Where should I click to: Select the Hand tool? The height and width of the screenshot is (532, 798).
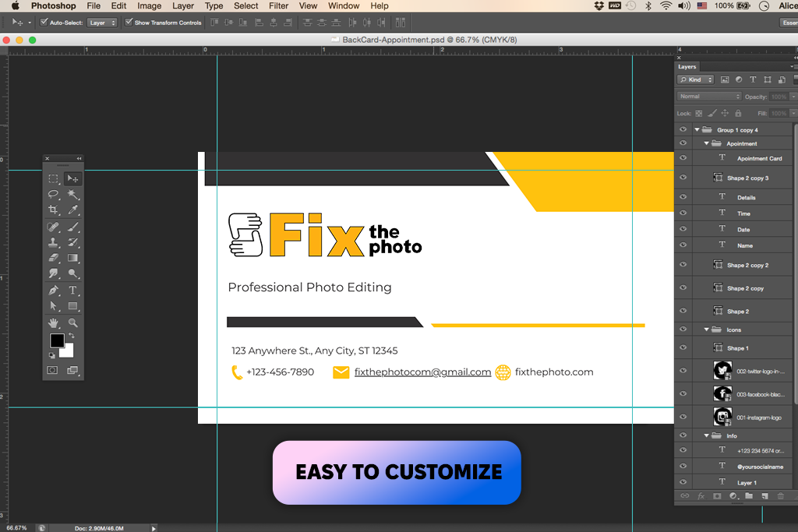(54, 323)
